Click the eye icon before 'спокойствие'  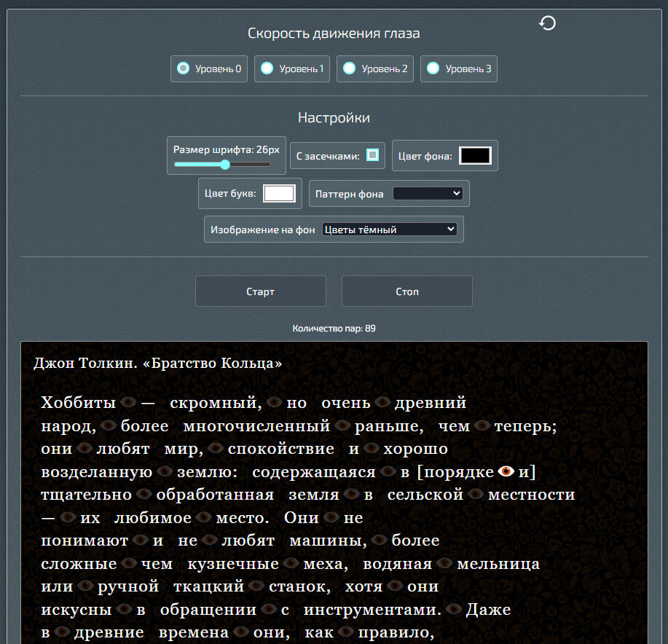[216, 447]
